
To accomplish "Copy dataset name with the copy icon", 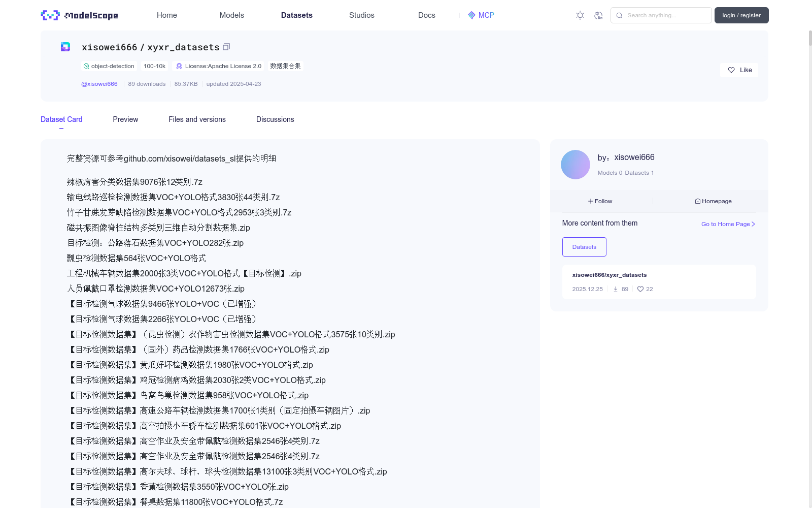I will point(226,47).
